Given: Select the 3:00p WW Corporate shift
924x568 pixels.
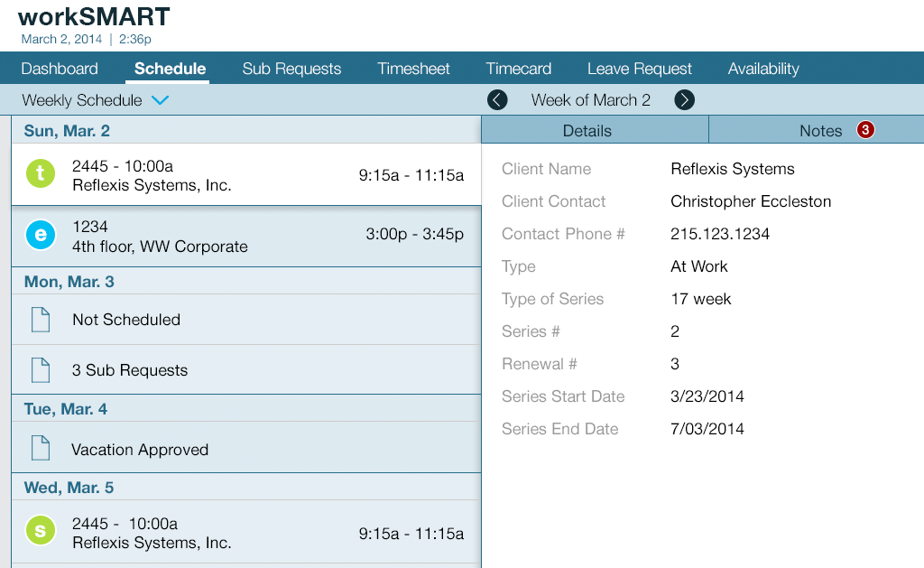Looking at the screenshot, I should [245, 236].
